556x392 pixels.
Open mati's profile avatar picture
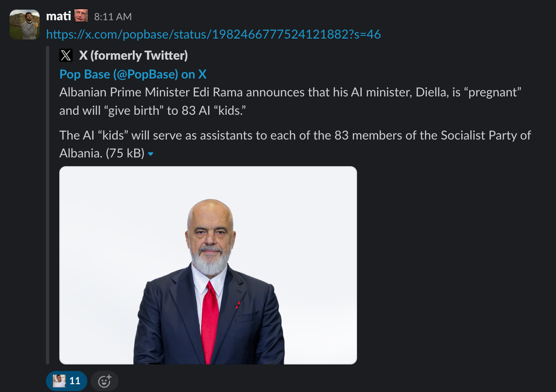24,24
